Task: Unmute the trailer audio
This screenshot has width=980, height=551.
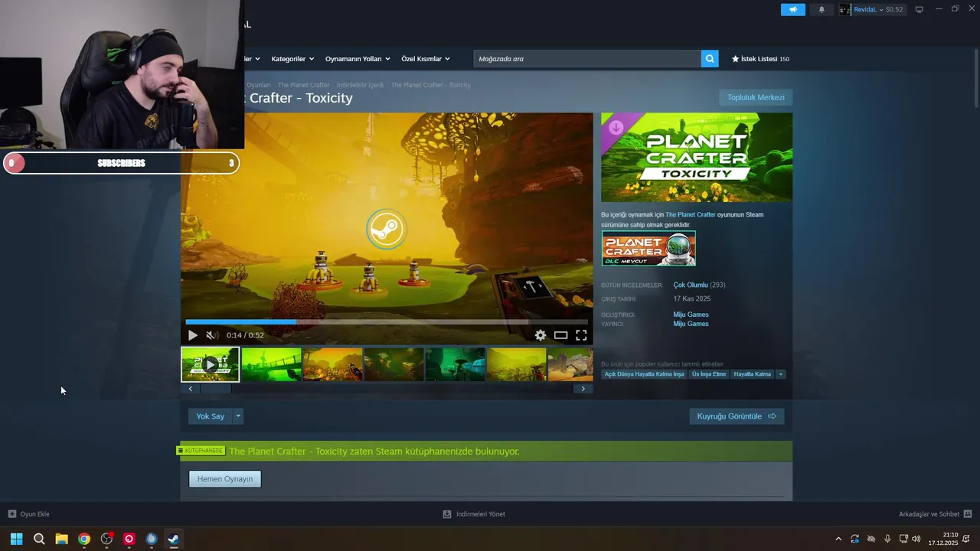Action: click(x=211, y=335)
